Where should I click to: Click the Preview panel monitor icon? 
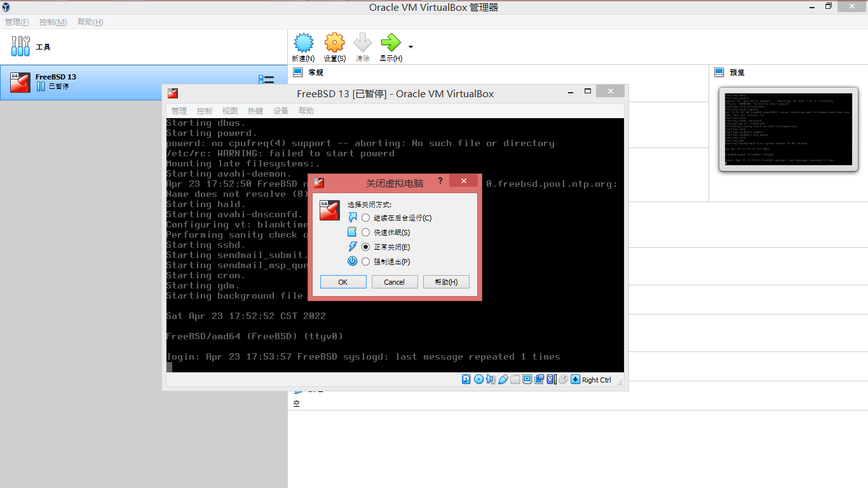pos(719,72)
